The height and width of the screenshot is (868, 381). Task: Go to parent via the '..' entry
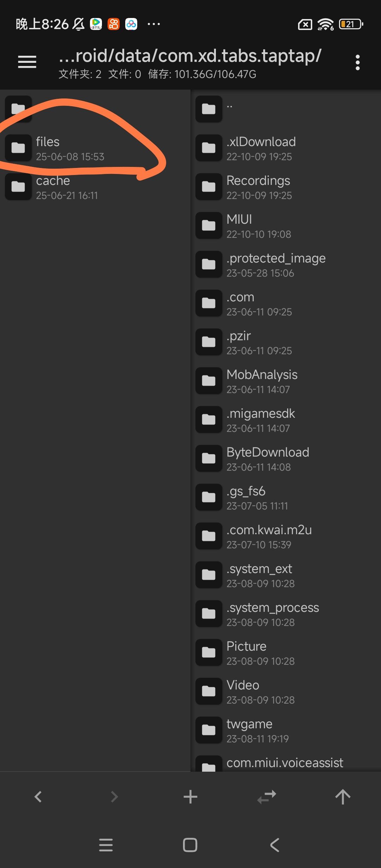[x=230, y=108]
